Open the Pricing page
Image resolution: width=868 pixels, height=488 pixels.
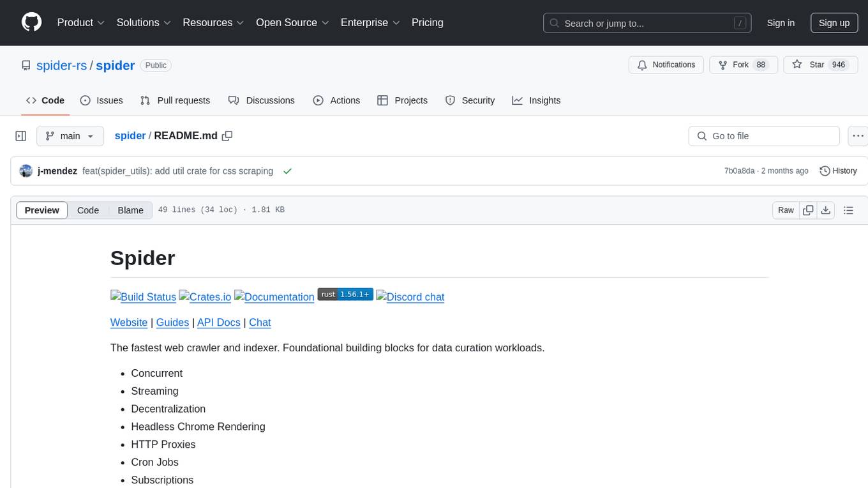[428, 22]
